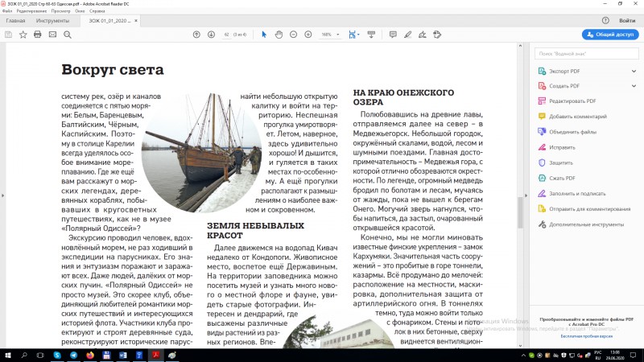Open Дополнительные инструменты
644x362 pixels.
click(x=581, y=224)
